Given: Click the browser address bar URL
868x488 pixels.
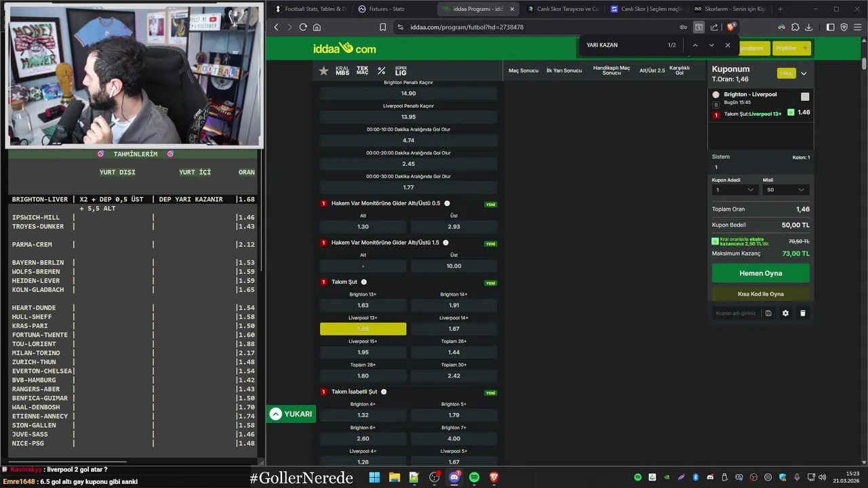Looking at the screenshot, I should 467,27.
